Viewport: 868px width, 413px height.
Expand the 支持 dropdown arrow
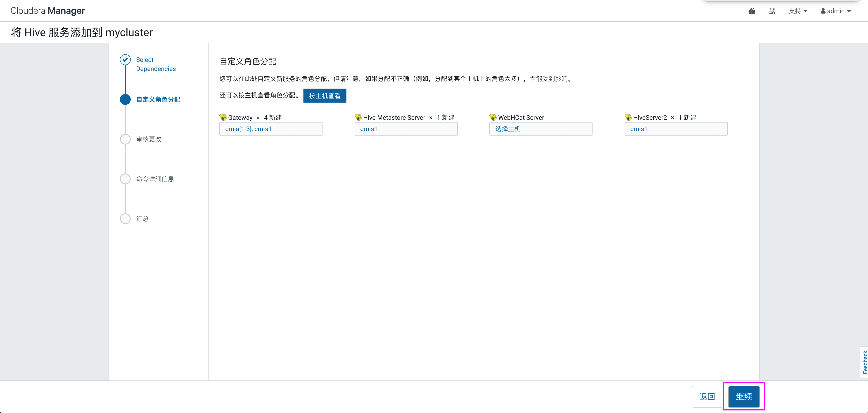[806, 11]
